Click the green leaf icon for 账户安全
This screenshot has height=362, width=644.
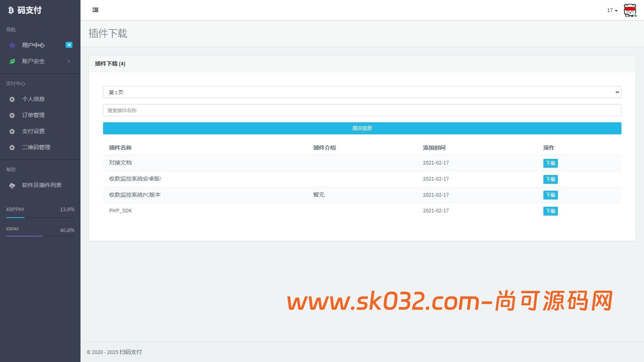[x=12, y=62]
